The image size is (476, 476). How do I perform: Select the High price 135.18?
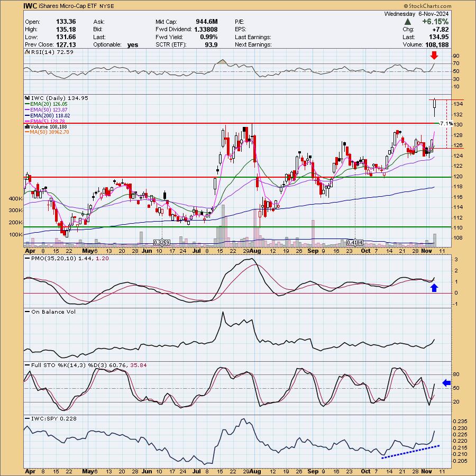point(66,30)
